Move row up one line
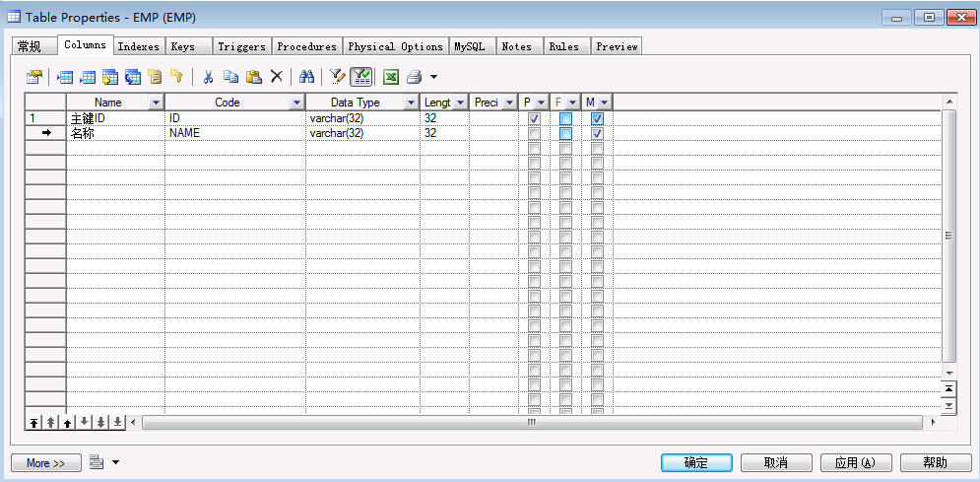The height and width of the screenshot is (482, 980). pos(67,422)
